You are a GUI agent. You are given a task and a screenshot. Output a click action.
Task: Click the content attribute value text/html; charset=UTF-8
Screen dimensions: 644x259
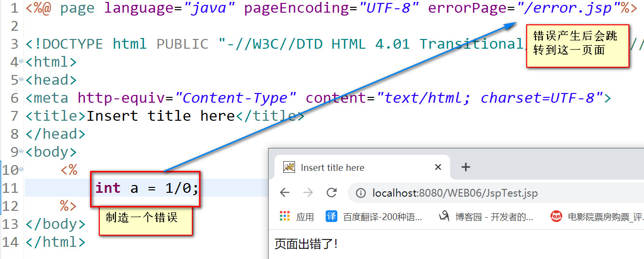pyautogui.click(x=490, y=98)
